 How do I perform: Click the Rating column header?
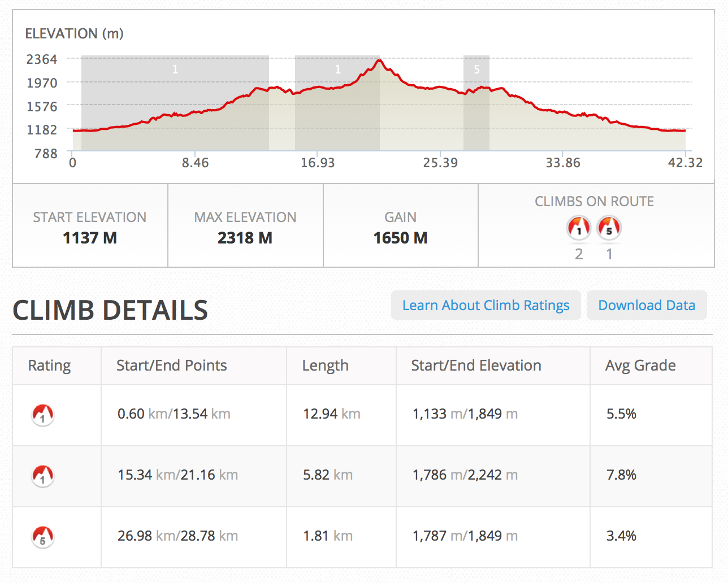coord(50,366)
